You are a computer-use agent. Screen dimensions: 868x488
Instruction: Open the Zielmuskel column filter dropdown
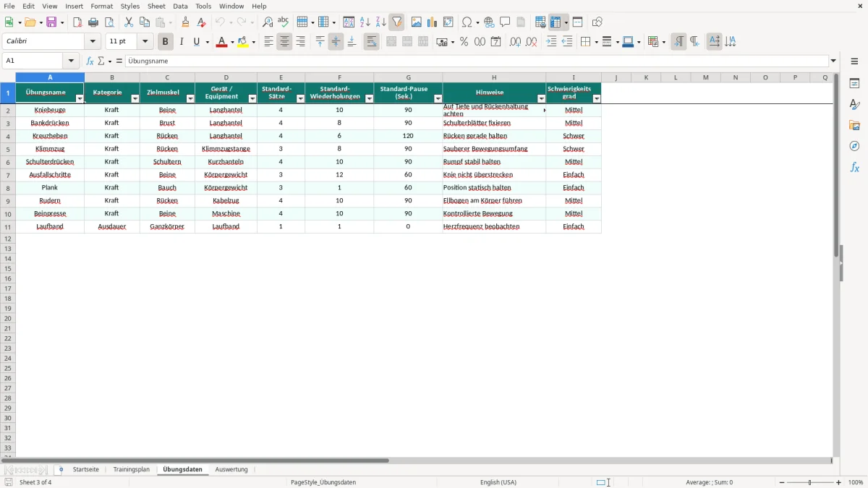tap(190, 98)
